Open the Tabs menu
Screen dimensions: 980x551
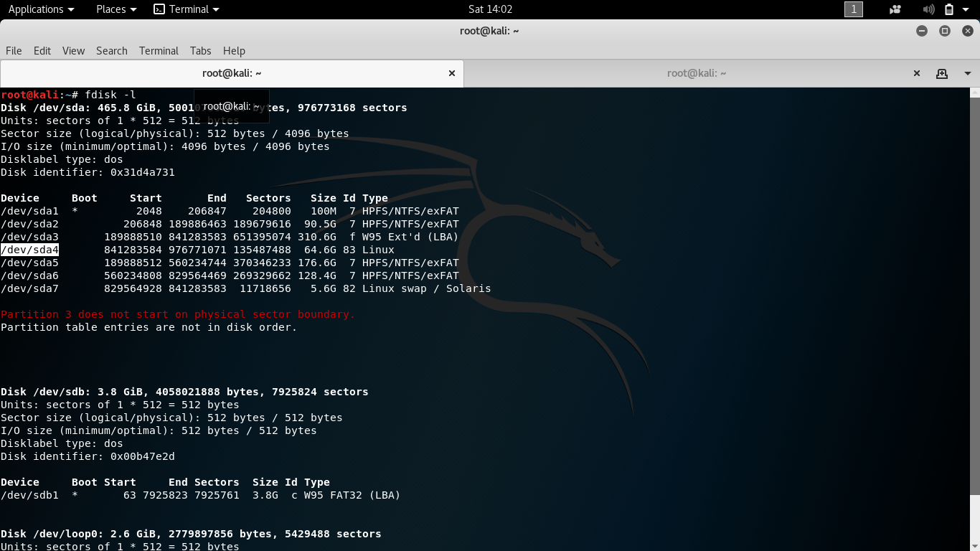coord(200,51)
